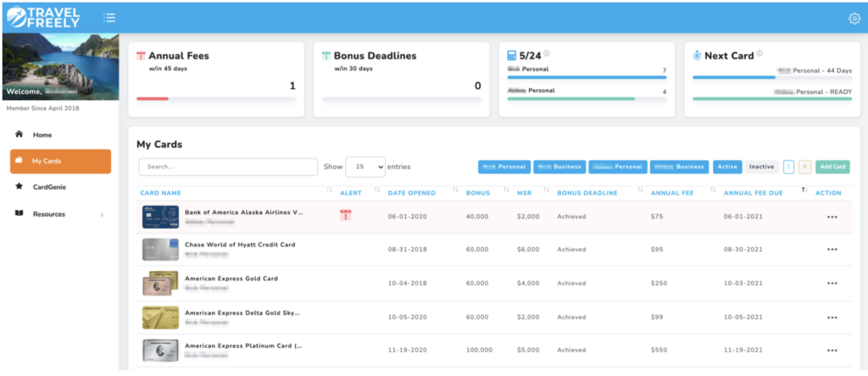868x376 pixels.
Task: Click 'American Express Platinum Card (...' name
Action: coord(244,346)
